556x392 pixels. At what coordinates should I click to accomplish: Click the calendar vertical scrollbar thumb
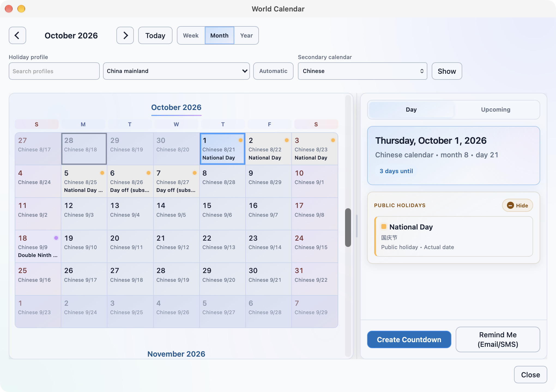pos(348,228)
